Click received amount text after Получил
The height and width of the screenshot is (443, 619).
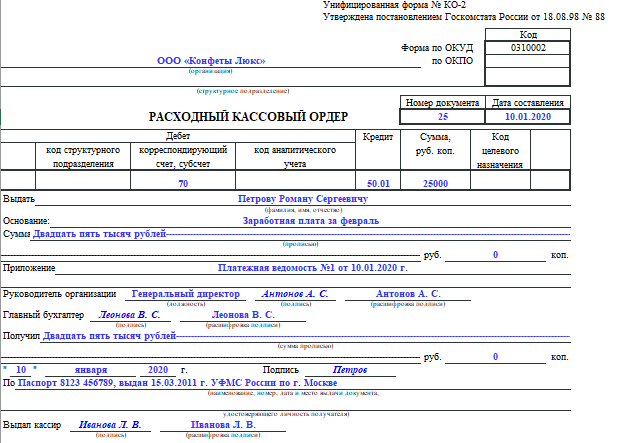tap(109, 336)
